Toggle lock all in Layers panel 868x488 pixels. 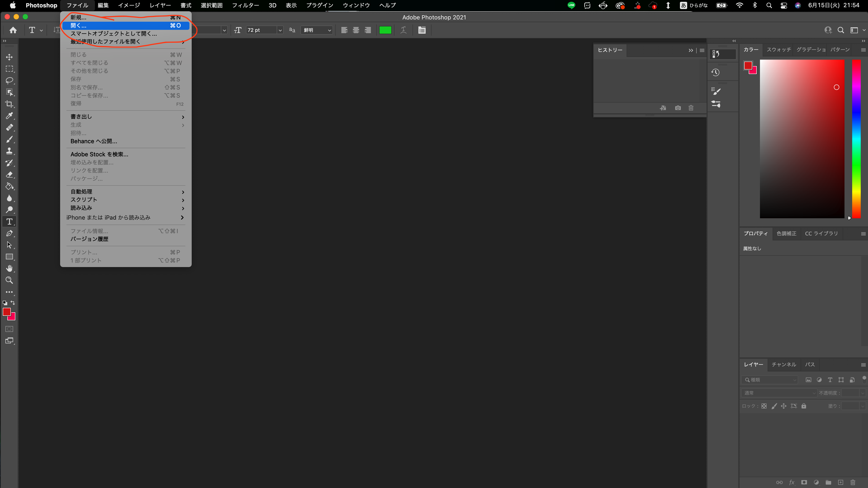coord(804,406)
